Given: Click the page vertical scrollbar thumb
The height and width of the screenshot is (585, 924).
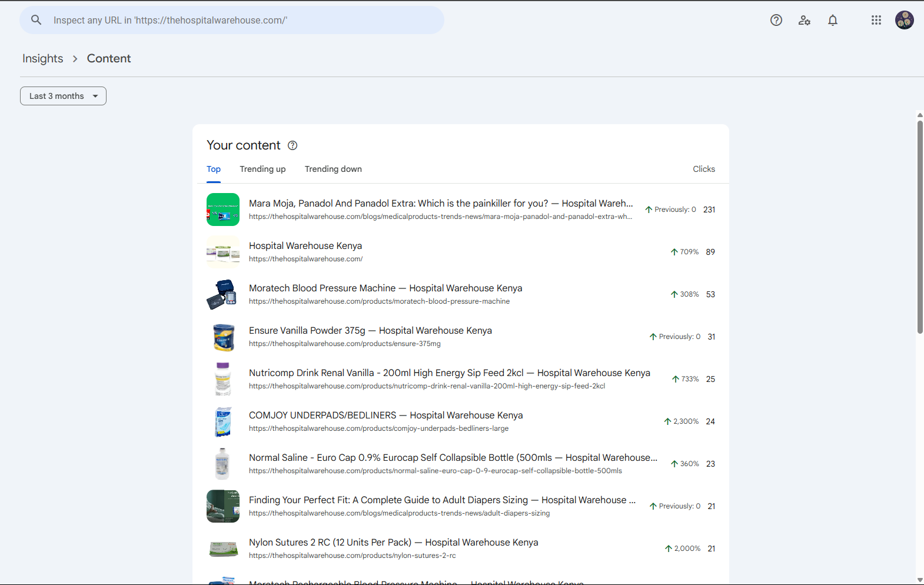Looking at the screenshot, I should pos(920,227).
